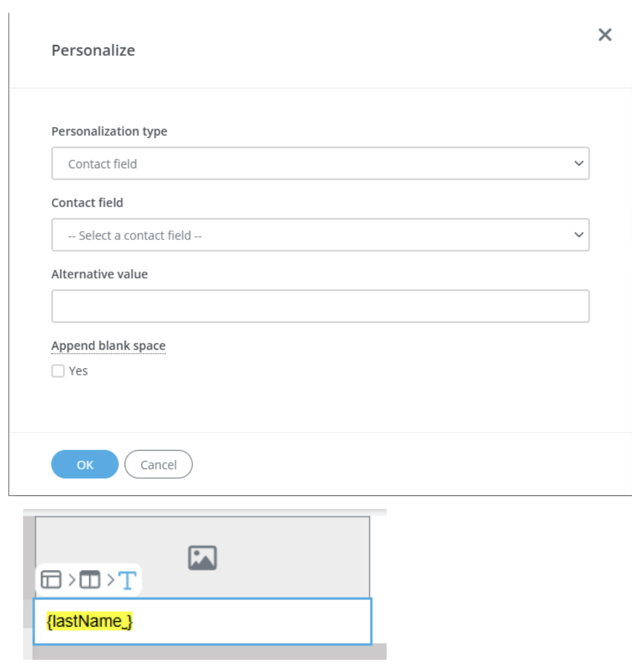Select the text T breadcrumb icon
The height and width of the screenshot is (672, 632).
click(x=128, y=580)
